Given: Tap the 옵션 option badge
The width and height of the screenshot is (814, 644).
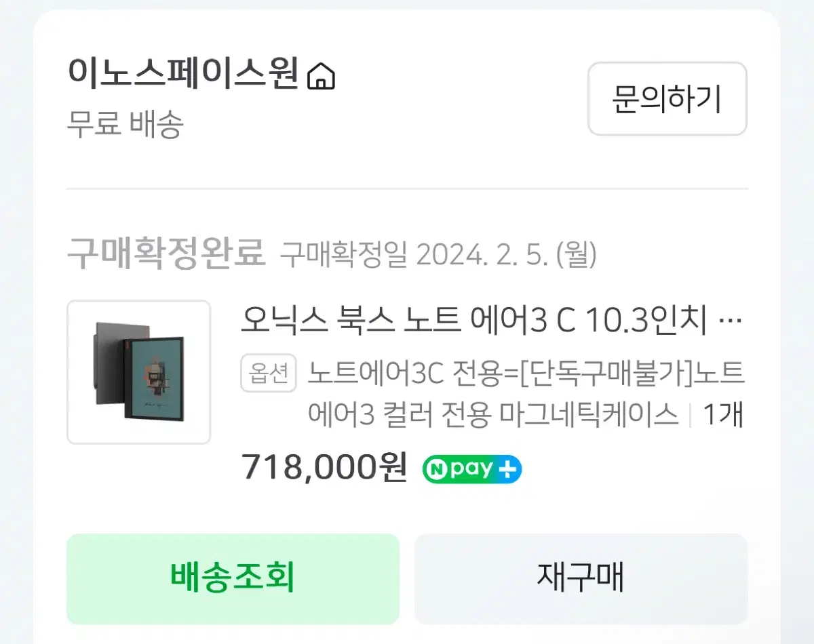Looking at the screenshot, I should [269, 373].
